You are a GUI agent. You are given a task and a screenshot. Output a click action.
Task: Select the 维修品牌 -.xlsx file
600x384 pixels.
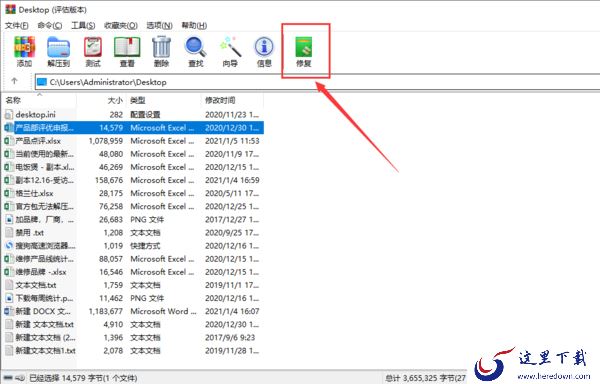133,272
